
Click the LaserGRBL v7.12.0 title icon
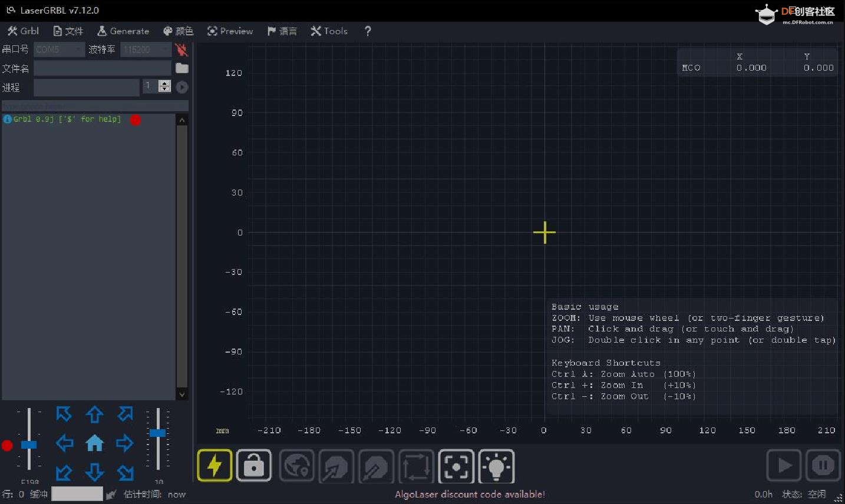(11, 10)
